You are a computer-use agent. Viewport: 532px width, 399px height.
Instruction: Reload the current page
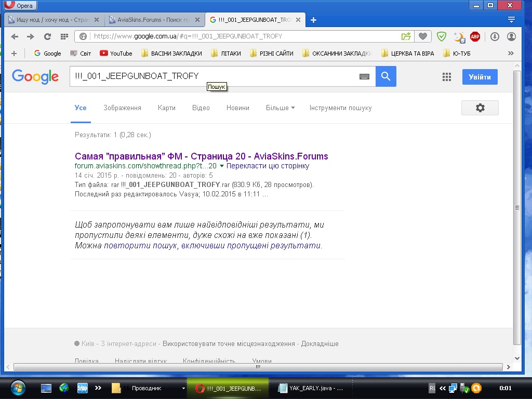[x=47, y=36]
